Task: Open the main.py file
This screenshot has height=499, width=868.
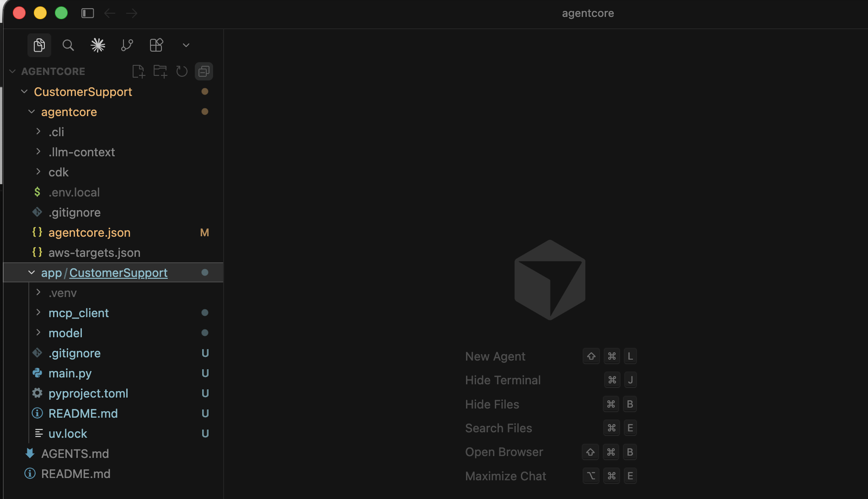Action: (x=70, y=373)
